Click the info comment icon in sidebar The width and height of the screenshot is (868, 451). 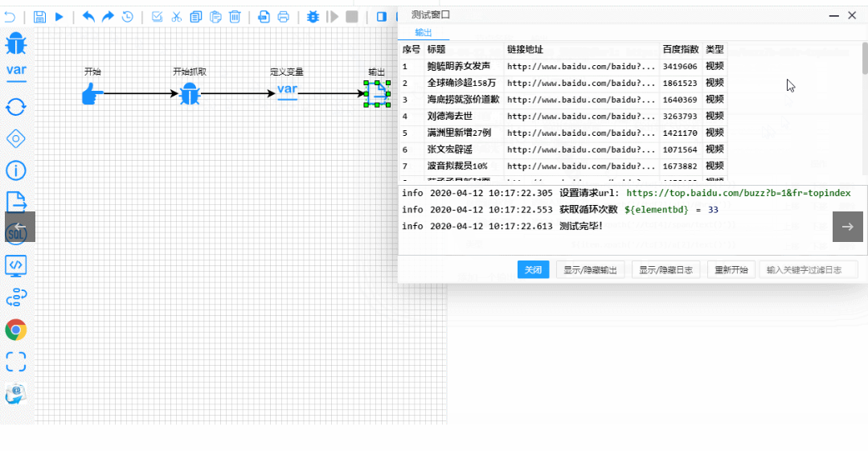pyautogui.click(x=16, y=170)
